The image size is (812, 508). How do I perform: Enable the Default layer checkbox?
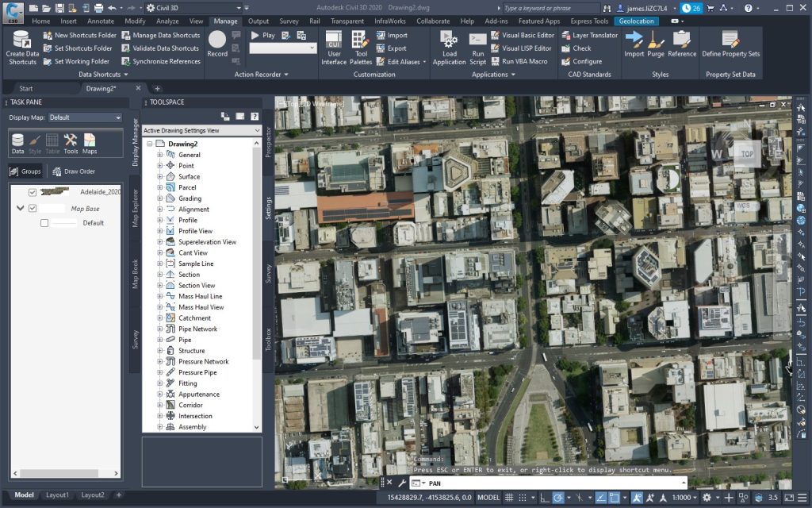click(44, 223)
